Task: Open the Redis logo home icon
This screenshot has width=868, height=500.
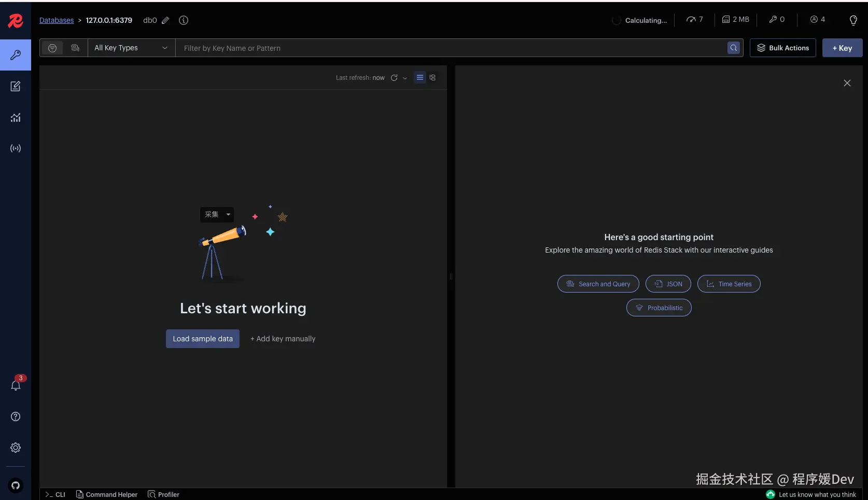Action: 16,21
